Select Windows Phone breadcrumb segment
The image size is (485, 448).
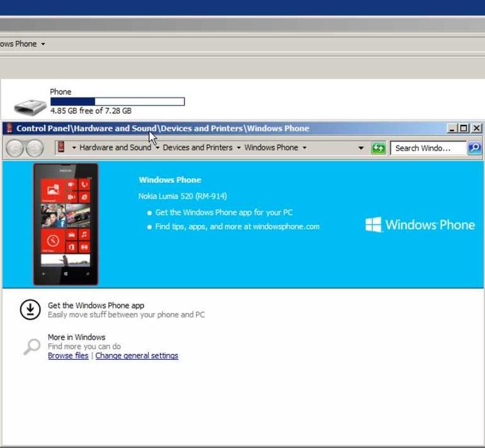(271, 147)
